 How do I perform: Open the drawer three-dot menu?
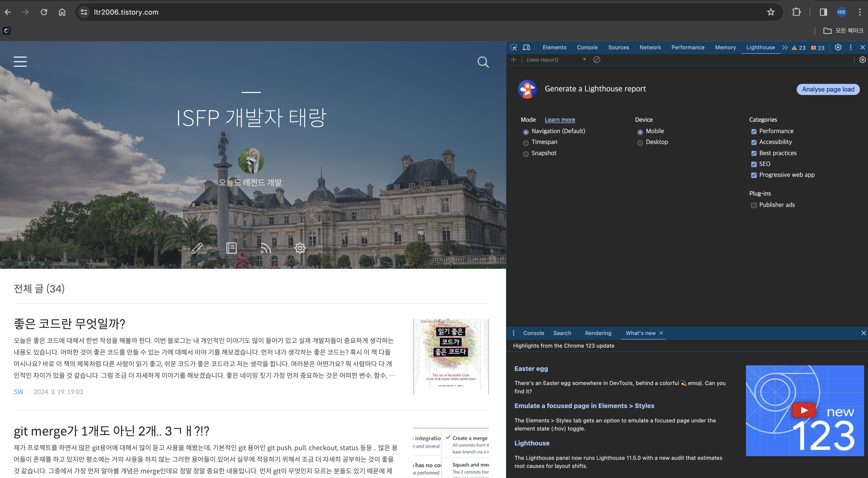pyautogui.click(x=514, y=333)
